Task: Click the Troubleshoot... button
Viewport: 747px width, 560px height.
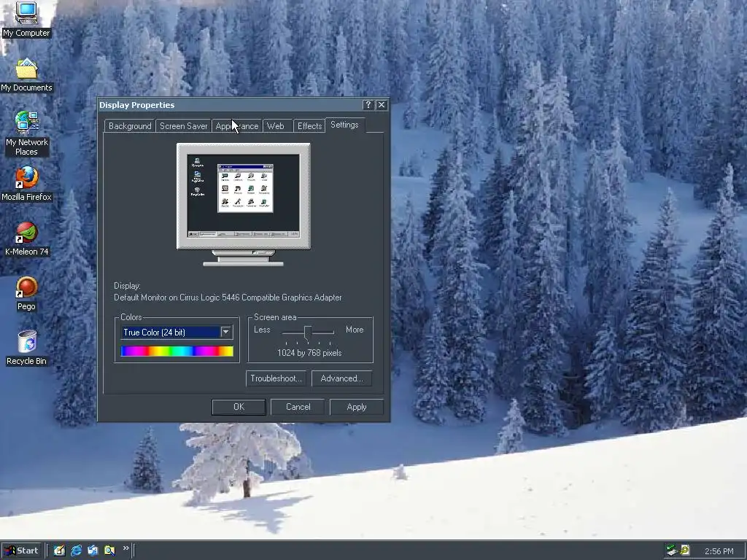Action: 276,378
